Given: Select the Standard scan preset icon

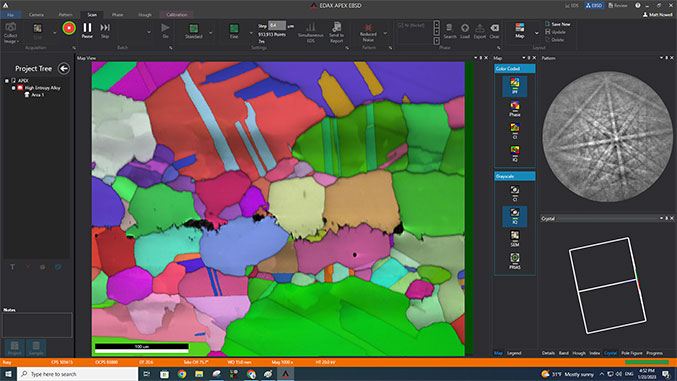Looking at the screenshot, I should 193,30.
